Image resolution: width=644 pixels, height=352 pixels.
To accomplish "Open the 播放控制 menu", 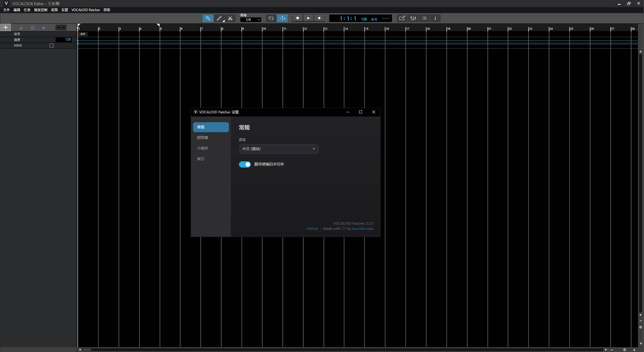I will 41,10.
